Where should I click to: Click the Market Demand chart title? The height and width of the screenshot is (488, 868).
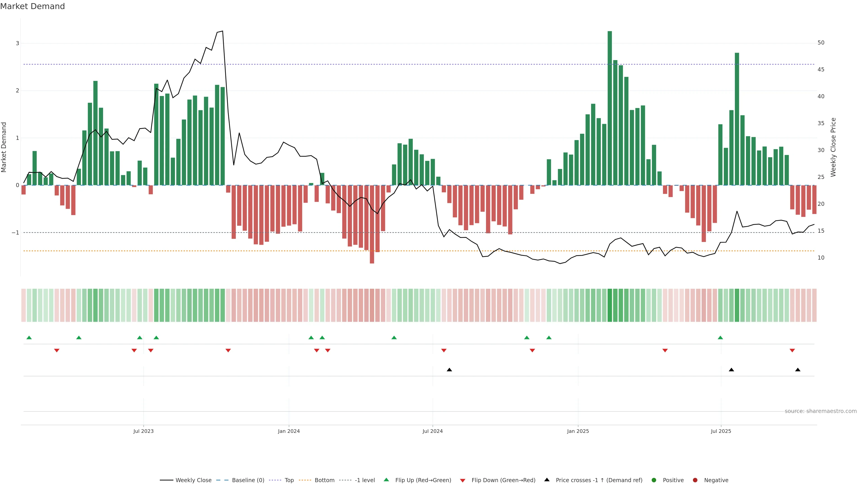32,6
